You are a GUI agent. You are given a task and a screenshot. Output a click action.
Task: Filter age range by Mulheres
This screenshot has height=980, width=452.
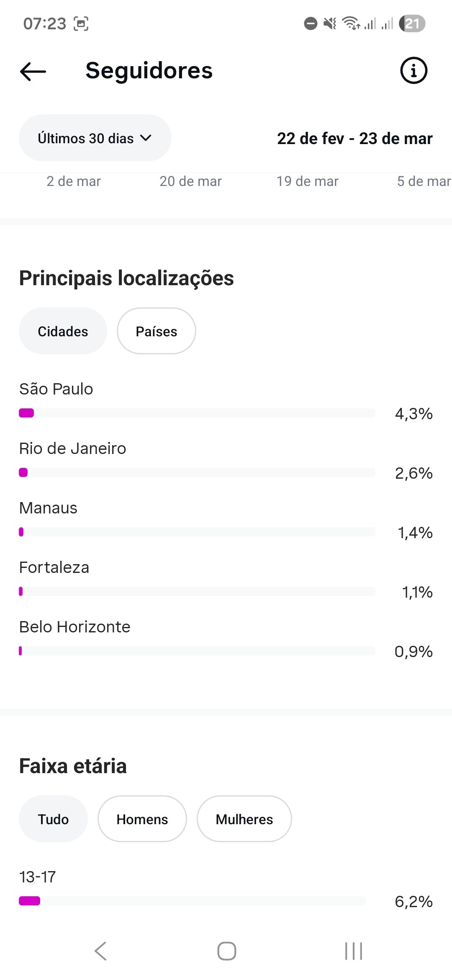click(244, 819)
